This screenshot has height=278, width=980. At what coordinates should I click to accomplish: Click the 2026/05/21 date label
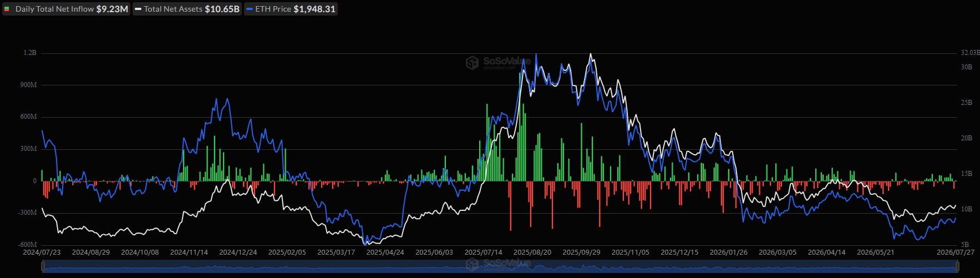pyautogui.click(x=876, y=252)
